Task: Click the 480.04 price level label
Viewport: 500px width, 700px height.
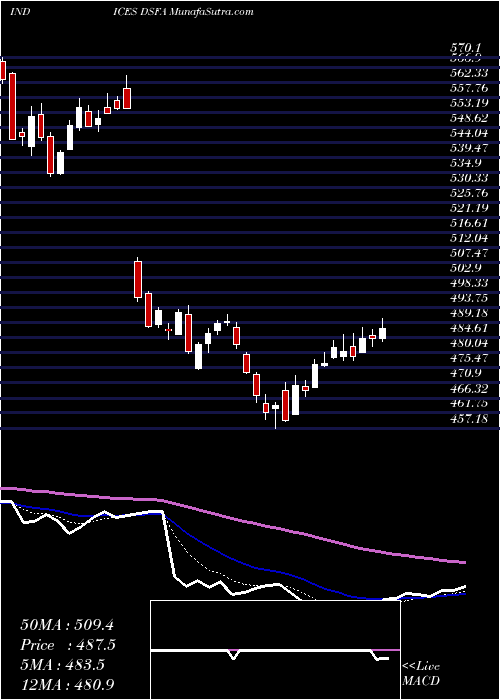Action: coord(469,345)
